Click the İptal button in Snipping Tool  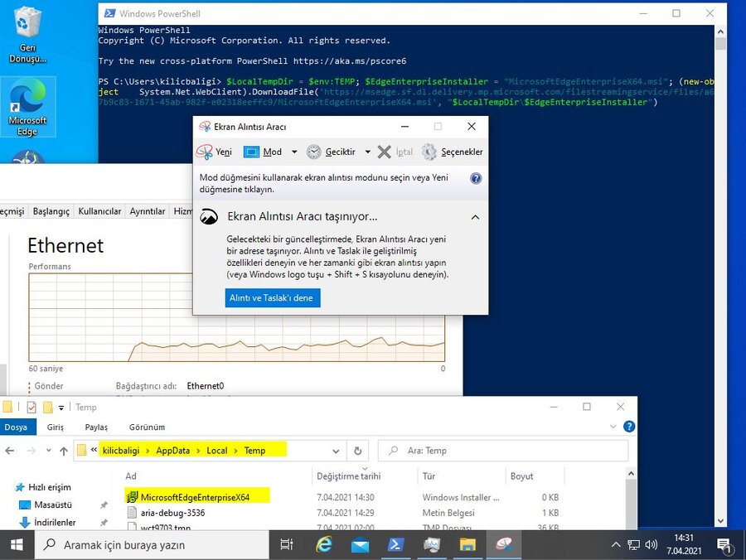coord(395,152)
